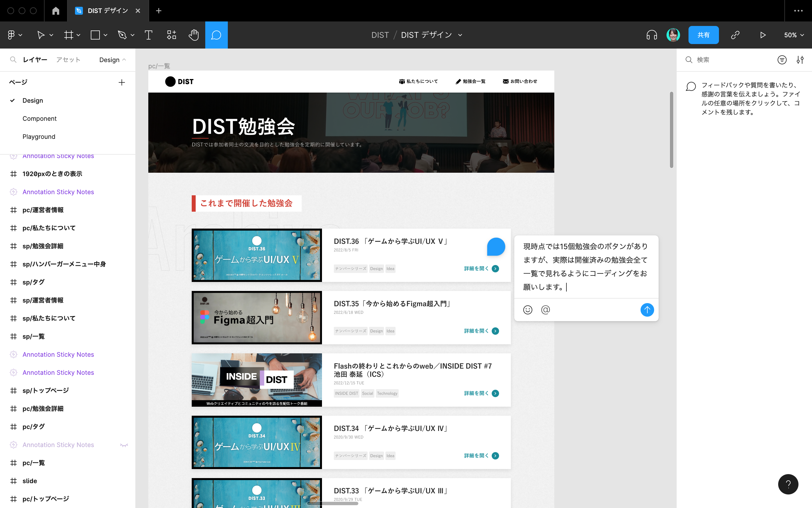
Task: Open main menu dropdown arrow
Action: click(21, 35)
